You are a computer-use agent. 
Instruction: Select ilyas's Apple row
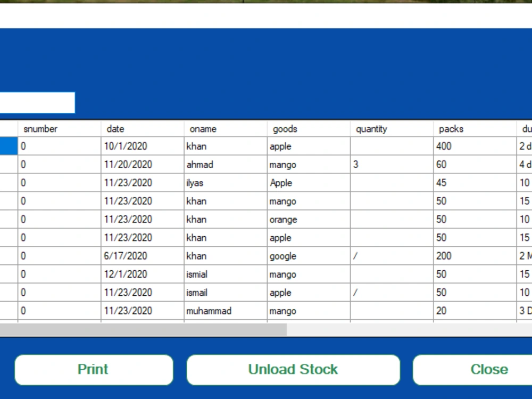point(213,182)
